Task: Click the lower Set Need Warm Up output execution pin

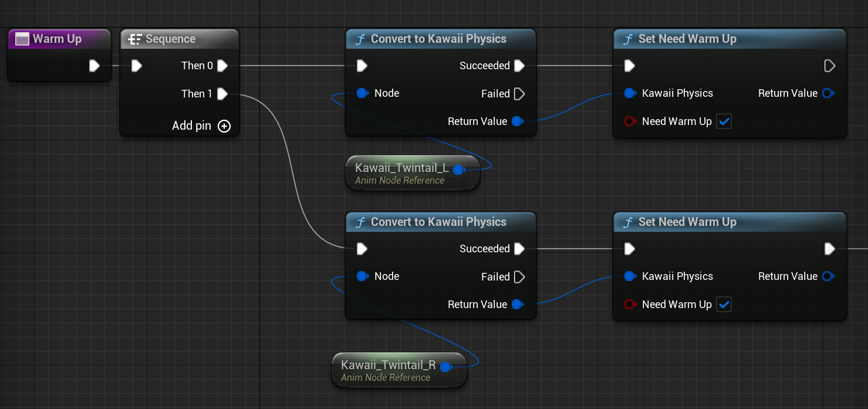Action: point(829,249)
